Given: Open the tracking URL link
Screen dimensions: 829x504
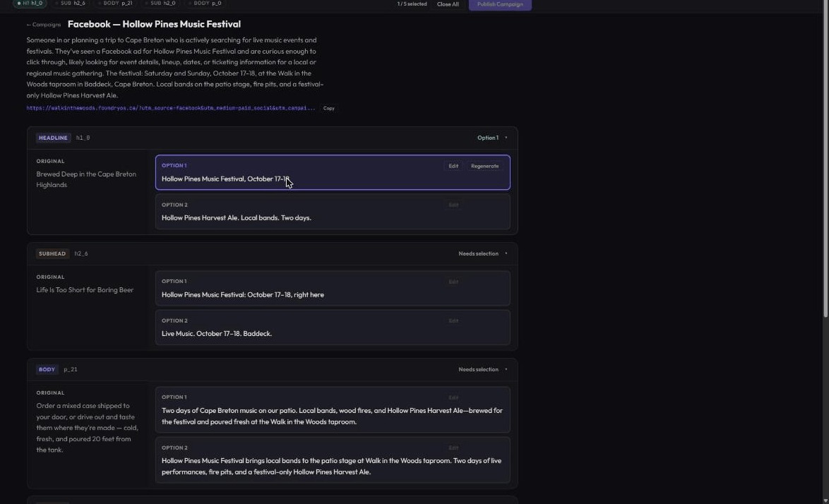Looking at the screenshot, I should point(171,108).
